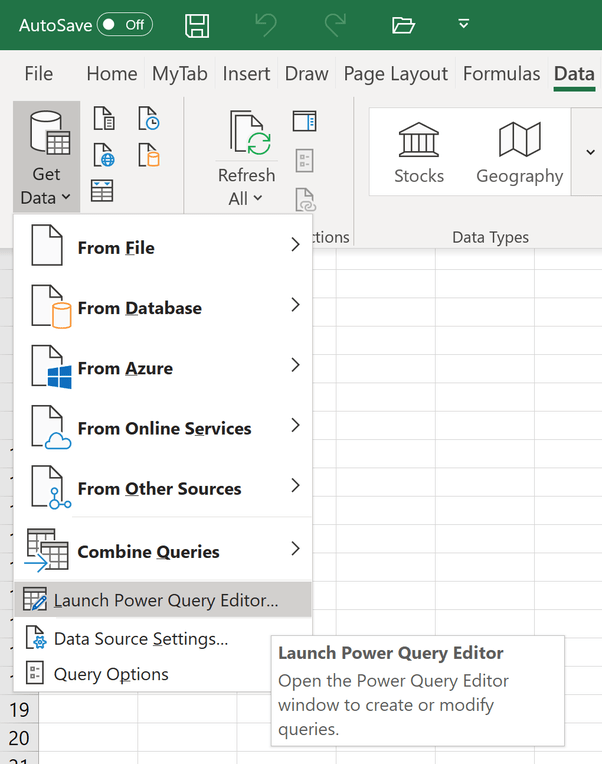The height and width of the screenshot is (764, 602).
Task: Open the From Database submenu
Action: pos(164,306)
